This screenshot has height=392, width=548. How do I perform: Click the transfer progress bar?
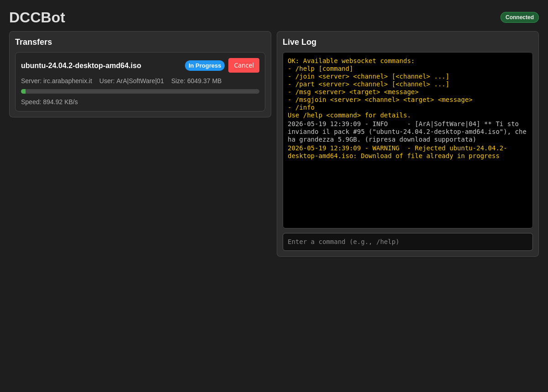(140, 91)
